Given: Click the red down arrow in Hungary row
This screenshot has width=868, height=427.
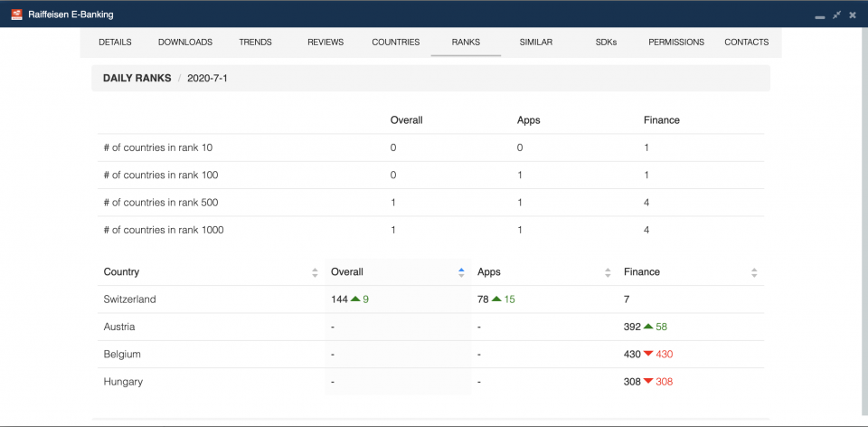Looking at the screenshot, I should (x=648, y=382).
